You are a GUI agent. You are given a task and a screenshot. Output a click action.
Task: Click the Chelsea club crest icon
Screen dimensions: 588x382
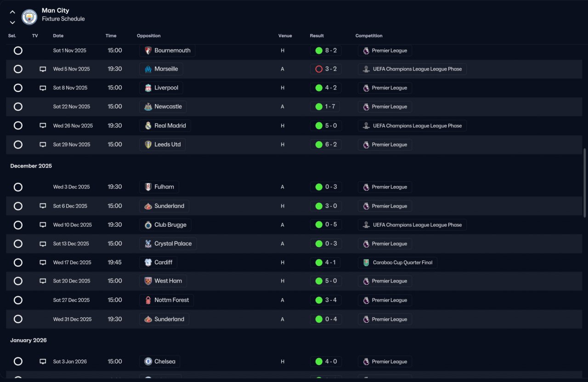tap(148, 362)
